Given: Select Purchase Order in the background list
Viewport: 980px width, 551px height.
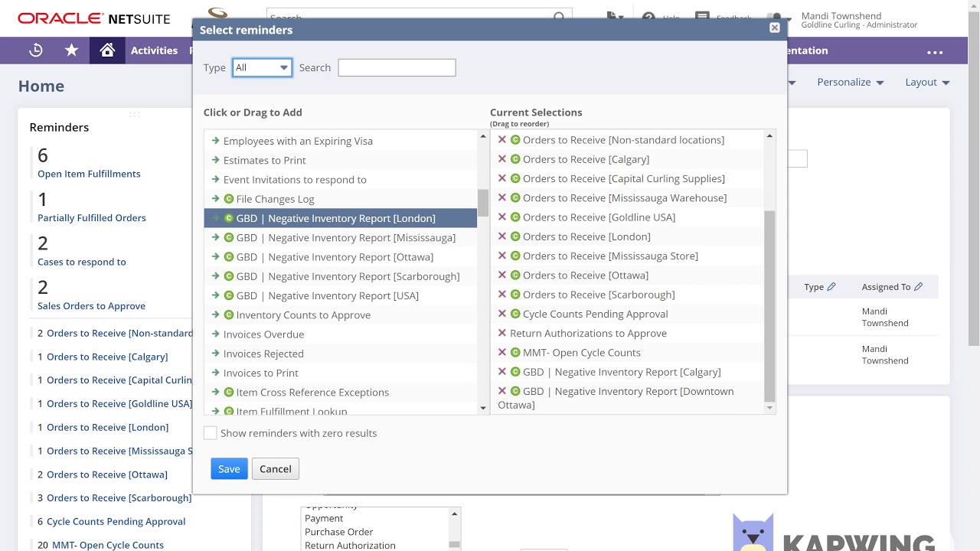Looking at the screenshot, I should click(x=339, y=532).
